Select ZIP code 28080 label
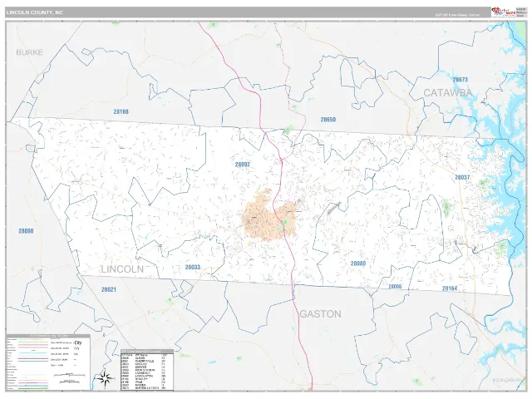 pos(358,264)
